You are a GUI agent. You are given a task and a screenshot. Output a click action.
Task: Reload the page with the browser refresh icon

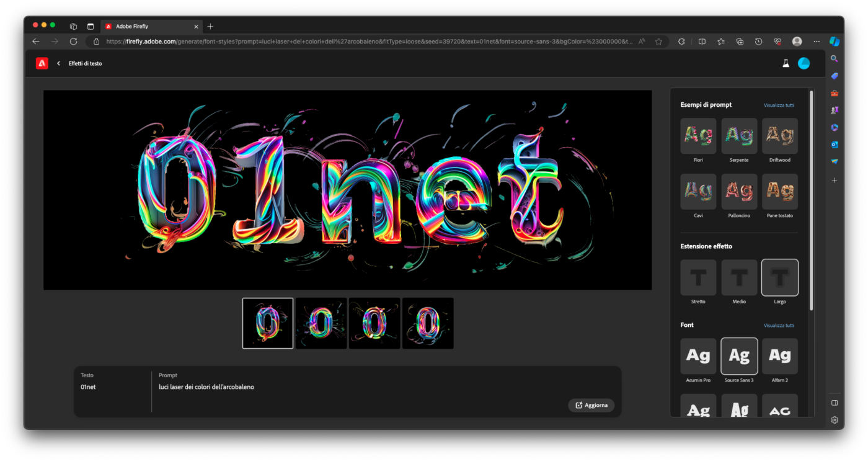pos(73,42)
